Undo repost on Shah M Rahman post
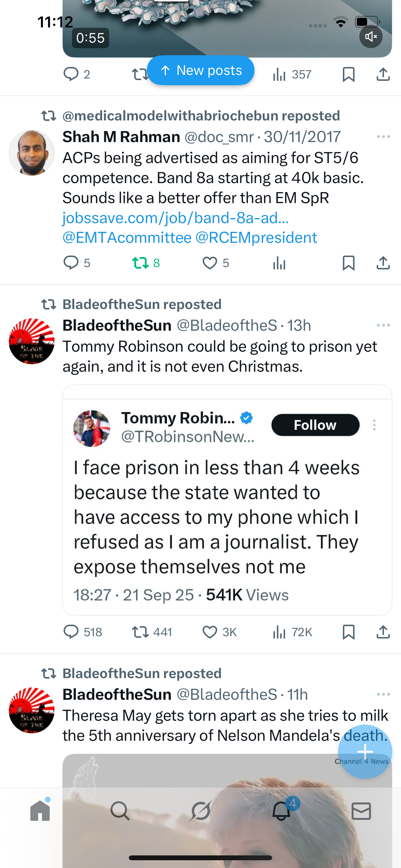The width and height of the screenshot is (401, 868). click(146, 263)
